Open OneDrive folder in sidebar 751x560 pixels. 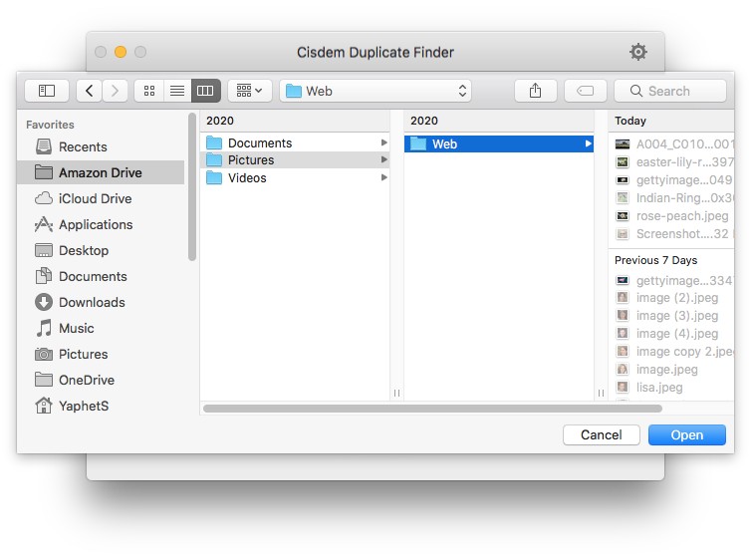click(x=86, y=380)
